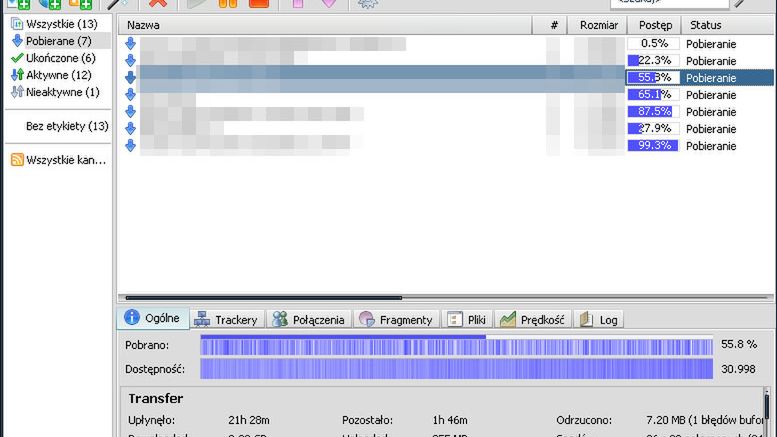Select the download arrow icon of the 99.3% torrent
This screenshot has height=437, width=777.
pyautogui.click(x=130, y=145)
